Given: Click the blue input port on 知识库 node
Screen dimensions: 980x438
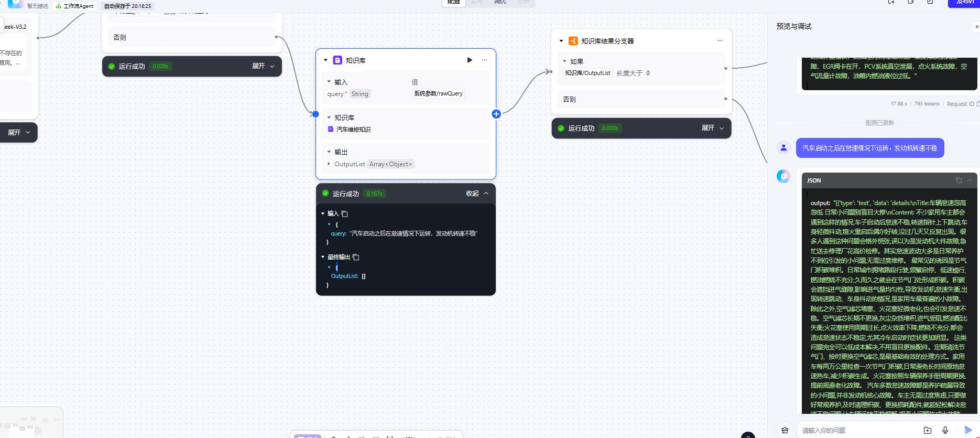Looking at the screenshot, I should 315,114.
